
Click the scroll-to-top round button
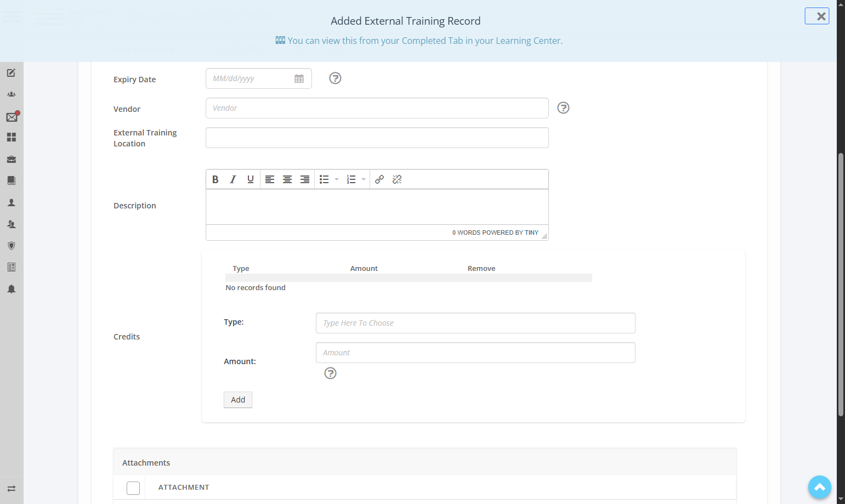point(820,487)
